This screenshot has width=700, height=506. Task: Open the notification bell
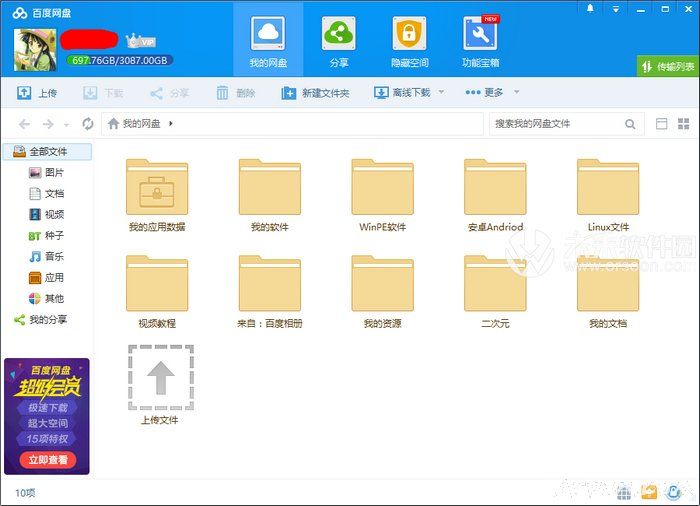(590, 8)
